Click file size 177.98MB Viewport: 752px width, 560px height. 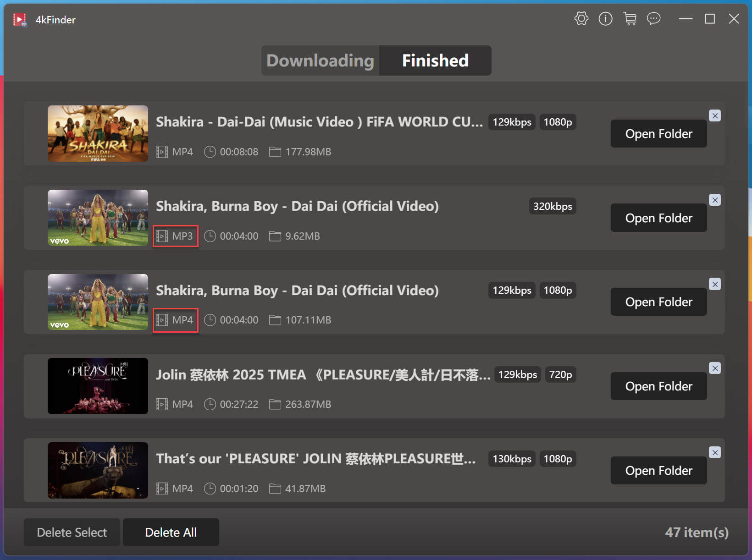(x=308, y=152)
